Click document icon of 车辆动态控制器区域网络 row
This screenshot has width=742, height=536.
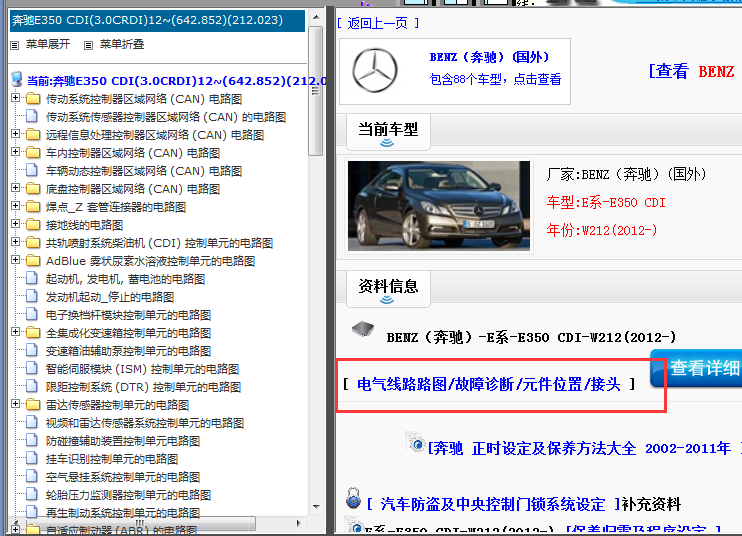[x=32, y=170]
